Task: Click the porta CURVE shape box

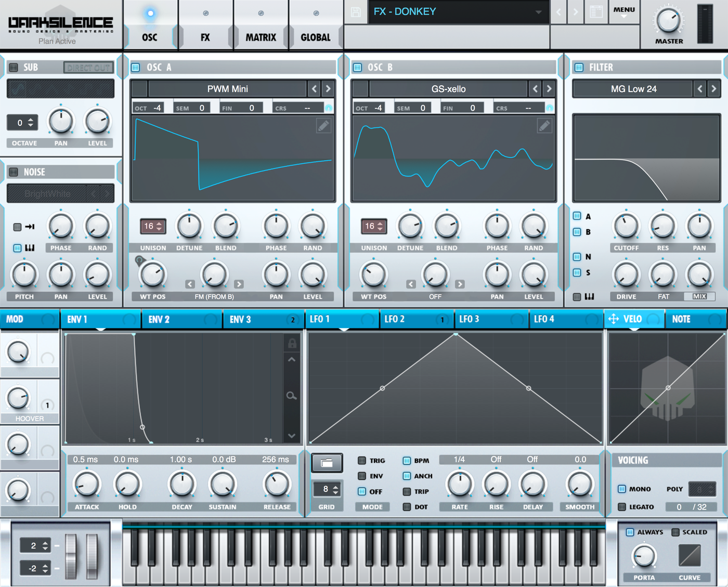Action: coord(690,556)
